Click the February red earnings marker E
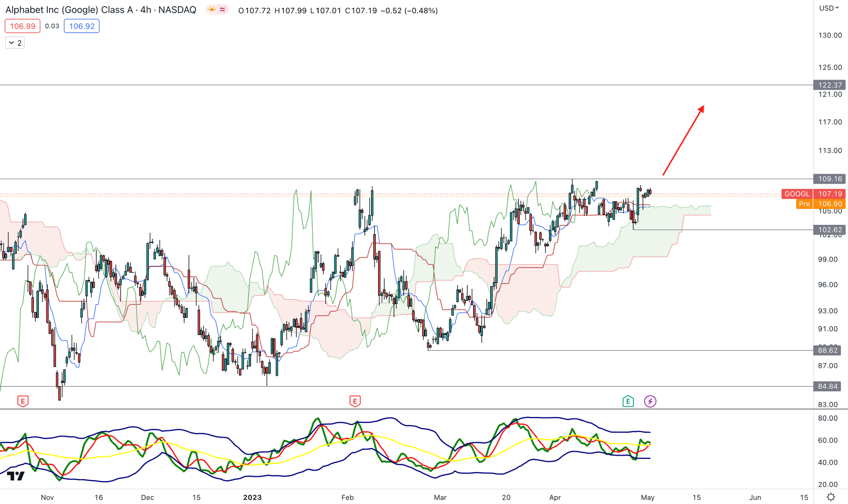This screenshot has height=504, width=848. [x=355, y=401]
